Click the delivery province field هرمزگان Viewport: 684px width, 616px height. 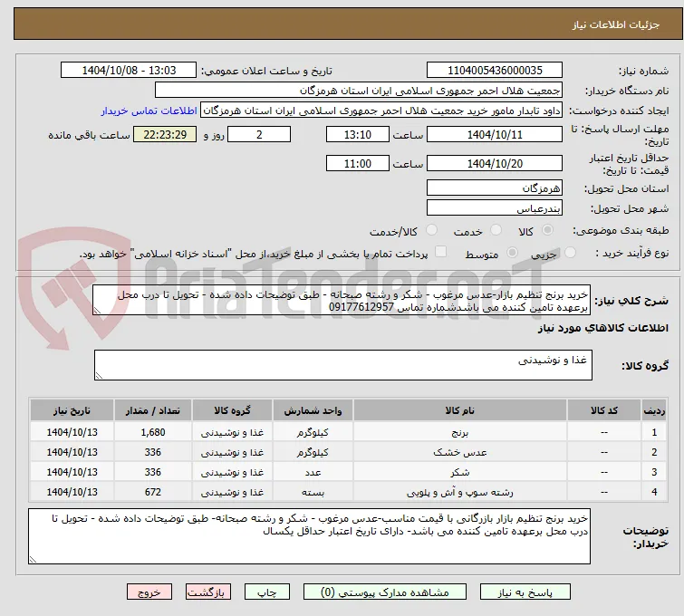pyautogui.click(x=495, y=188)
